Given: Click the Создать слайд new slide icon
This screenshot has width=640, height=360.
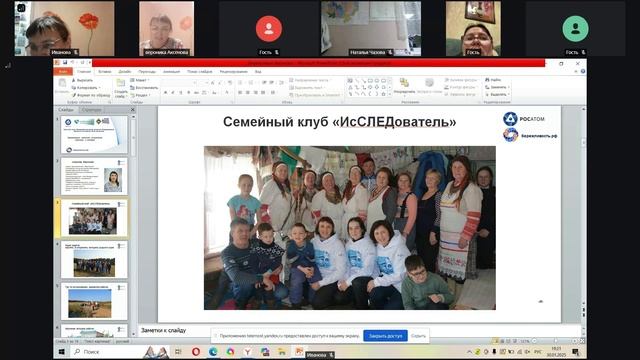Looking at the screenshot, I should coord(121,84).
